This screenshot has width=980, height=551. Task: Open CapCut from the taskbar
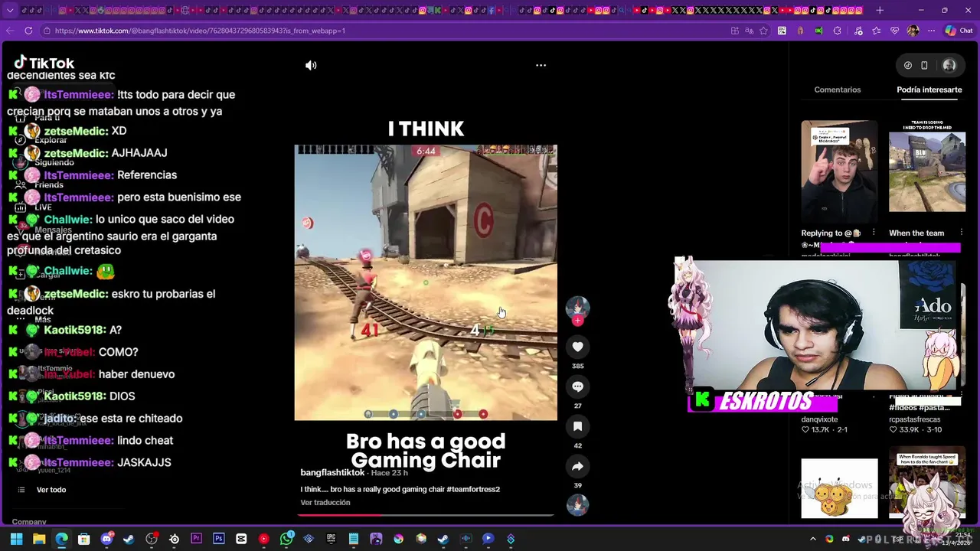pyautogui.click(x=241, y=539)
